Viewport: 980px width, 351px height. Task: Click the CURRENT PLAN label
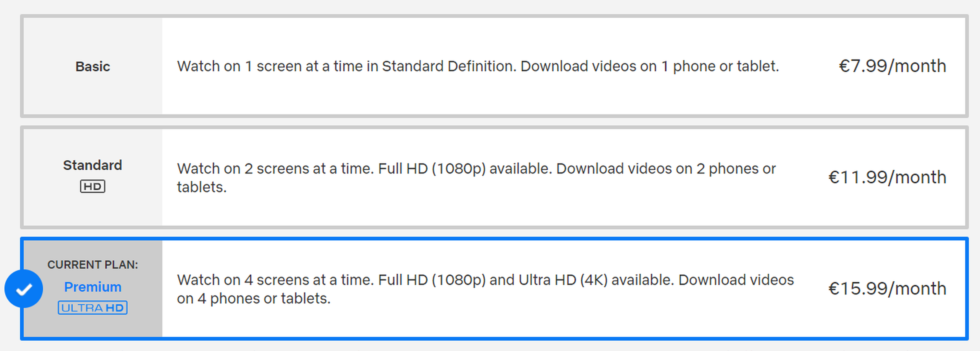92,265
